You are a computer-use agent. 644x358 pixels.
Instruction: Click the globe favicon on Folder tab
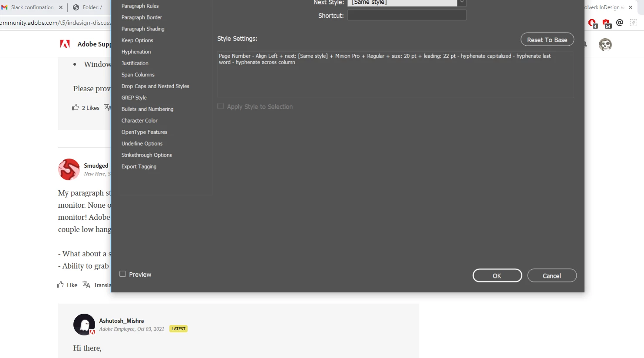pos(76,7)
